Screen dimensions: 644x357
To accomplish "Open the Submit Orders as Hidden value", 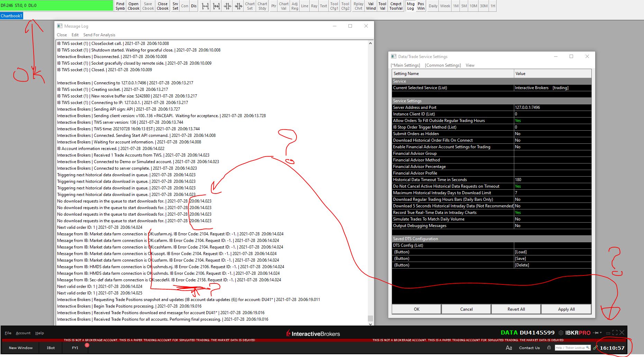I will [553, 134].
